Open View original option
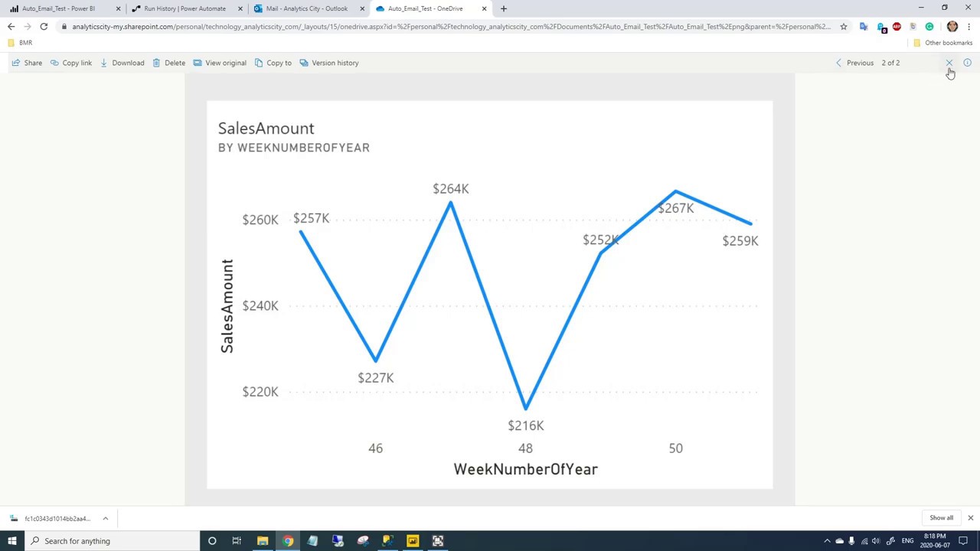 coord(220,63)
